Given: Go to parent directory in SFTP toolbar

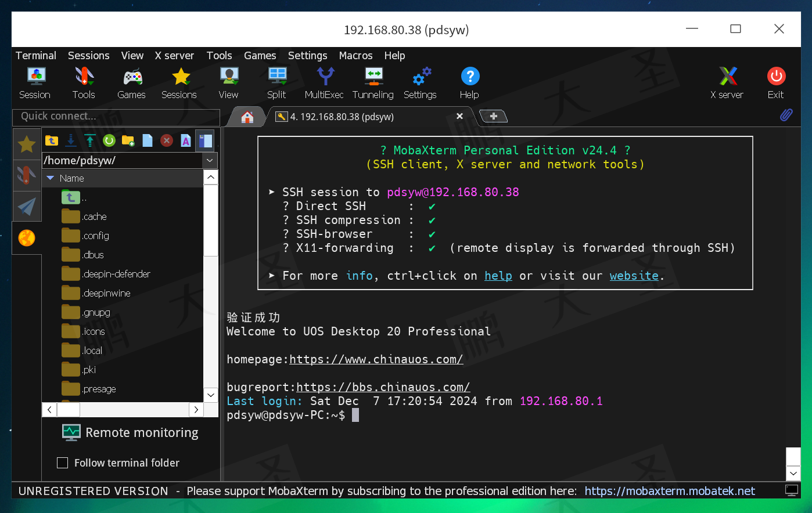Looking at the screenshot, I should tap(52, 140).
